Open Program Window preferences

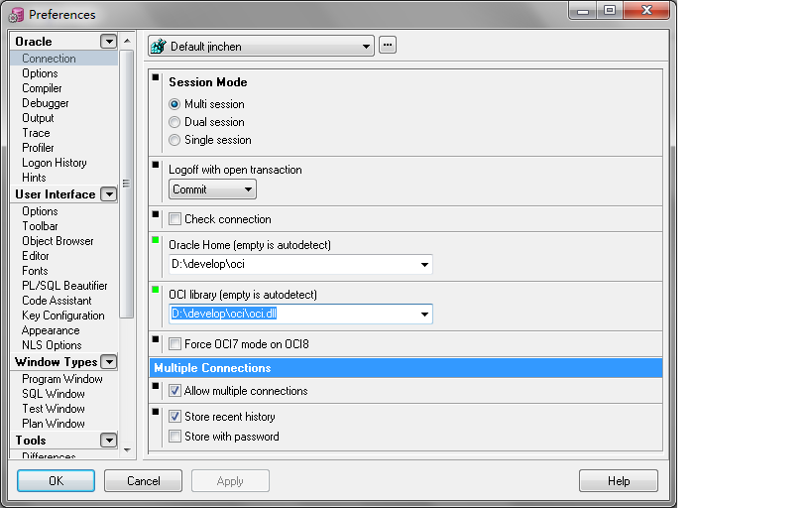tap(62, 379)
